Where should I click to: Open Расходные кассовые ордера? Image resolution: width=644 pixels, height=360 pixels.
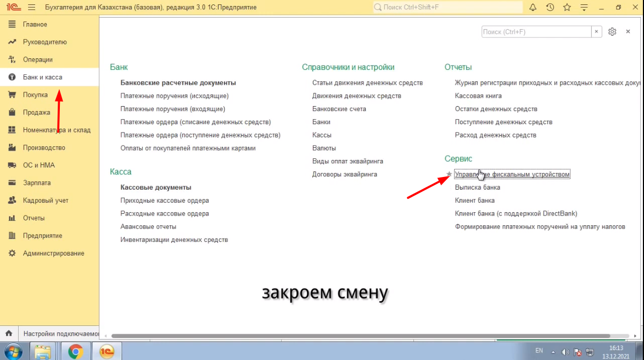tap(164, 214)
